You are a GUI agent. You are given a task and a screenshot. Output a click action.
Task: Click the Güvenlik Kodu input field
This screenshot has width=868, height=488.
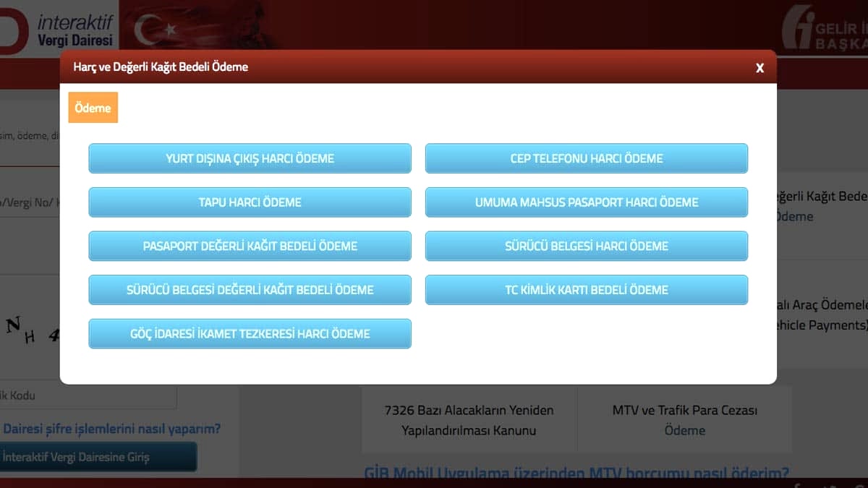(88, 395)
